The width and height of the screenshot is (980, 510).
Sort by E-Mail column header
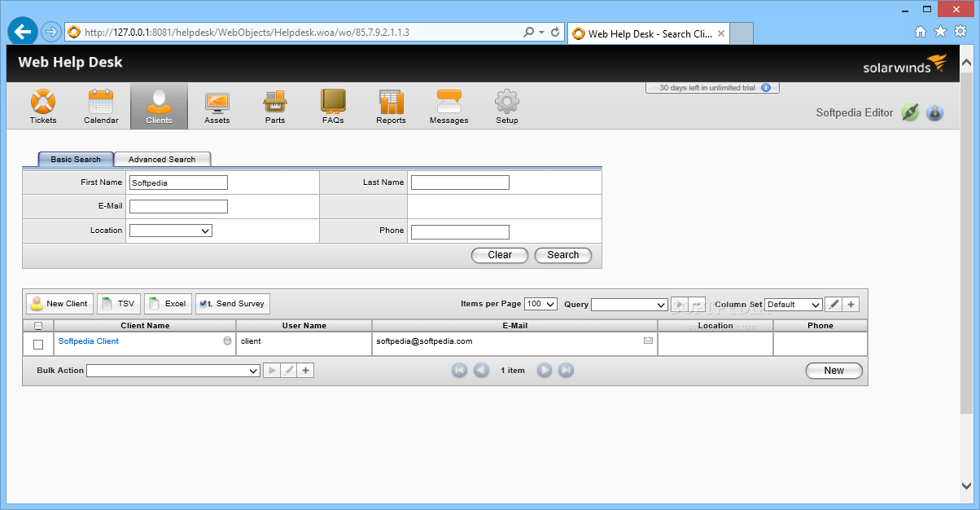click(514, 326)
